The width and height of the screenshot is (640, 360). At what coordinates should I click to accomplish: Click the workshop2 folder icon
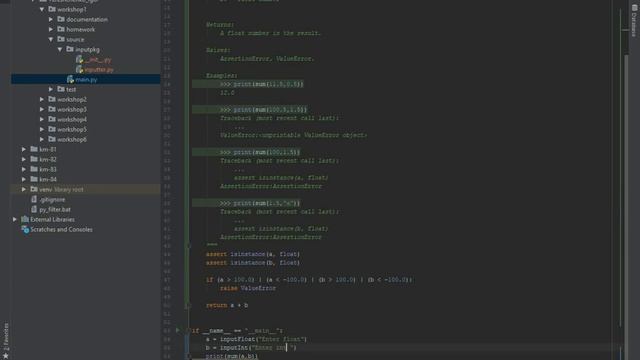click(x=52, y=99)
